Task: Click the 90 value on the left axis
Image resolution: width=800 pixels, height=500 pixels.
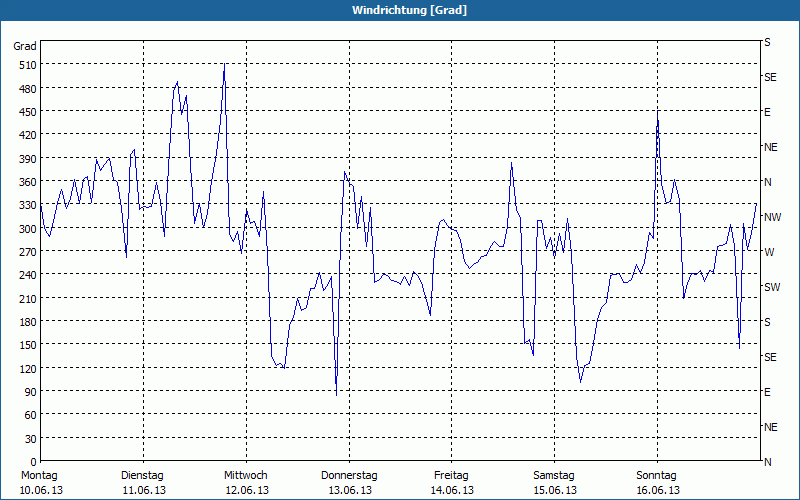Action: [x=31, y=392]
